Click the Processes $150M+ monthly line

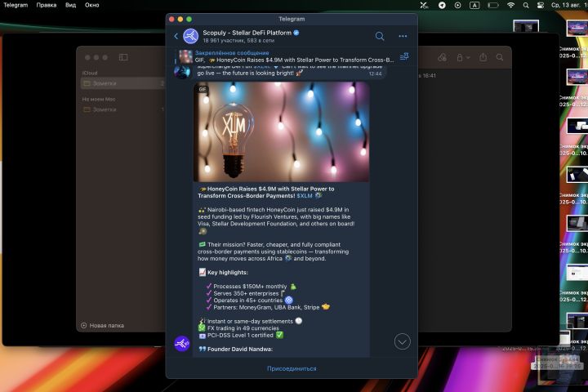click(250, 286)
